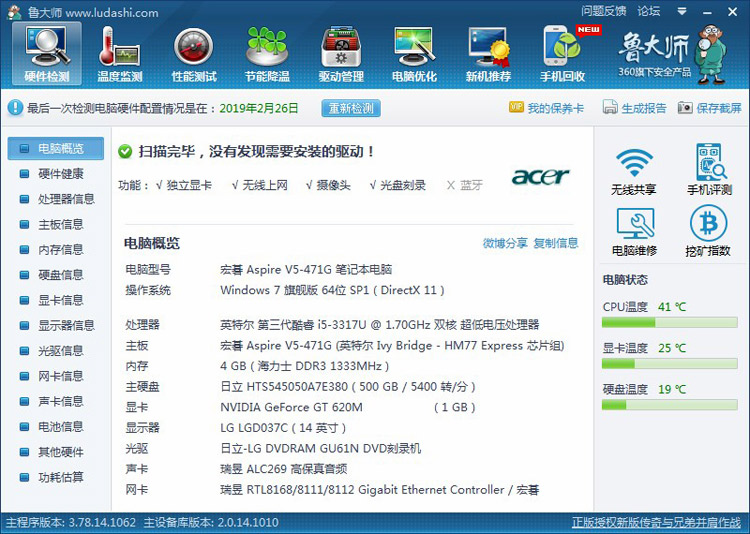Viewport: 750px width, 534px height.
Task: Select 处理器信息 in the sidebar
Action: 66,199
